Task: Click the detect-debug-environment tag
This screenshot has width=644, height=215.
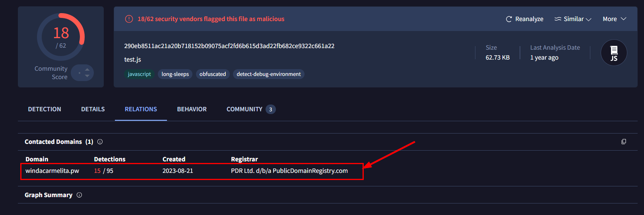Action: pyautogui.click(x=269, y=74)
